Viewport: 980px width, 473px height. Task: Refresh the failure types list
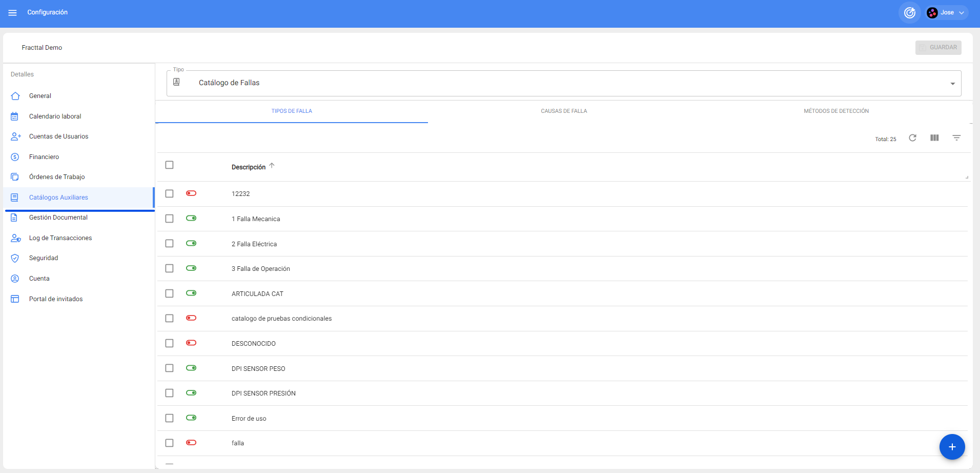912,138
